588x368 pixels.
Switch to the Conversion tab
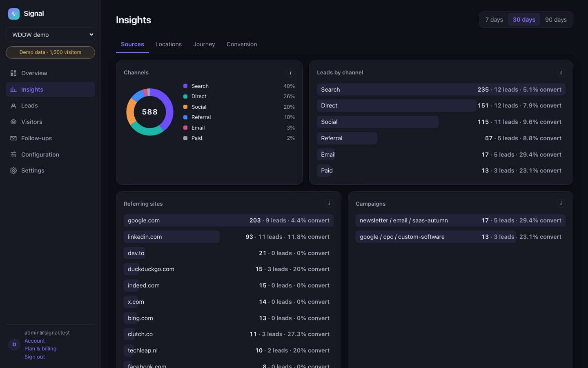242,44
